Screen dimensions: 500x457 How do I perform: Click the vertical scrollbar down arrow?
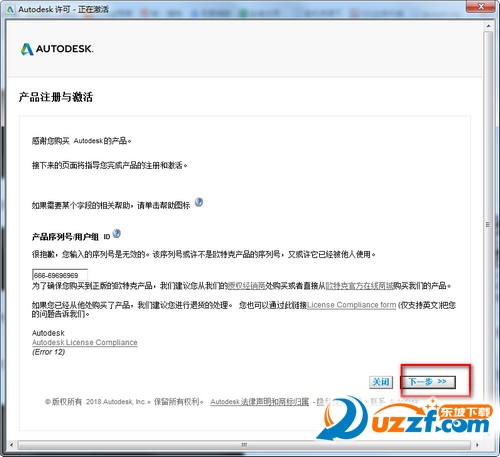(x=488, y=435)
